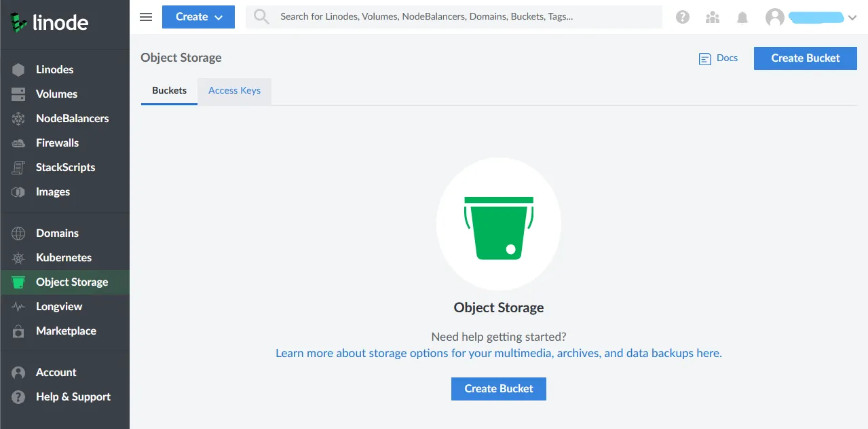This screenshot has width=868, height=429.
Task: Toggle the hamburger sidebar menu icon
Action: 146,17
